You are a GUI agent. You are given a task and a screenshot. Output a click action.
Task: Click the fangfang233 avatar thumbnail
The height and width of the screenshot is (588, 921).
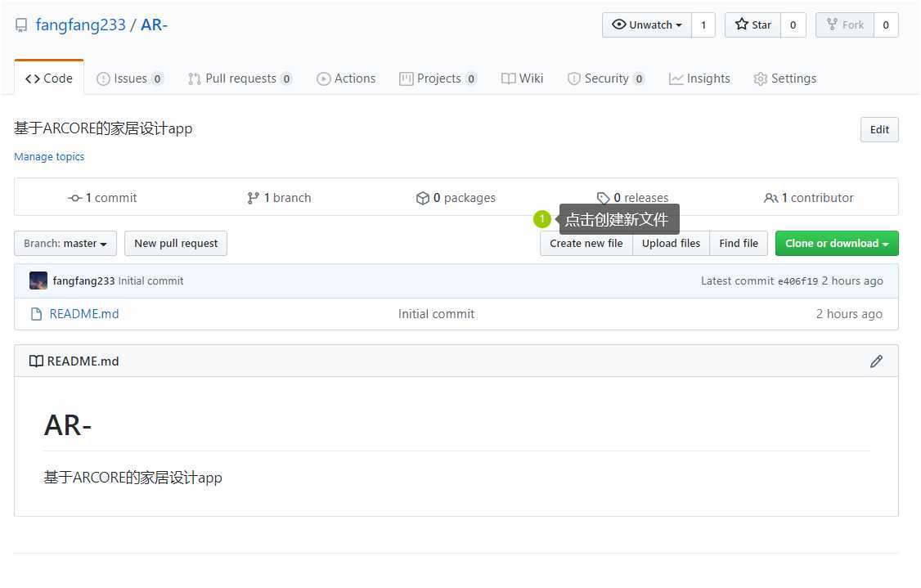pyautogui.click(x=38, y=281)
